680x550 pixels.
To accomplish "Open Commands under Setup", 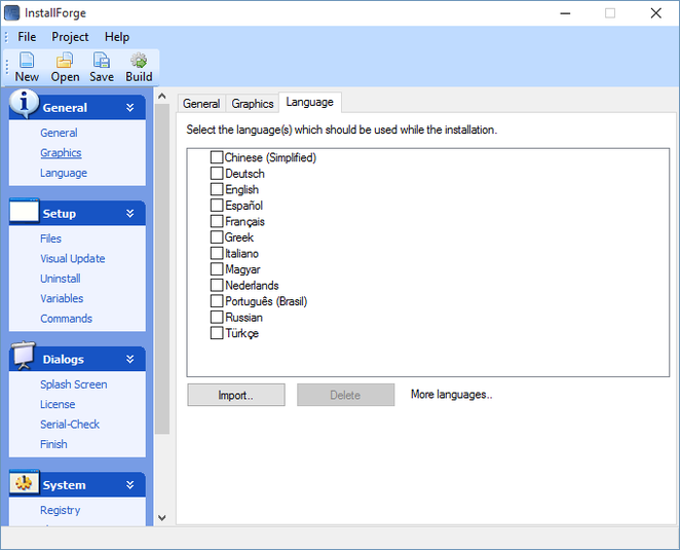I will point(66,318).
